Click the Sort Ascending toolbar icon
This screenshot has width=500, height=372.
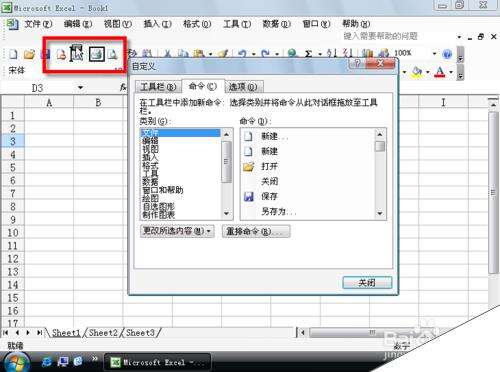332,53
